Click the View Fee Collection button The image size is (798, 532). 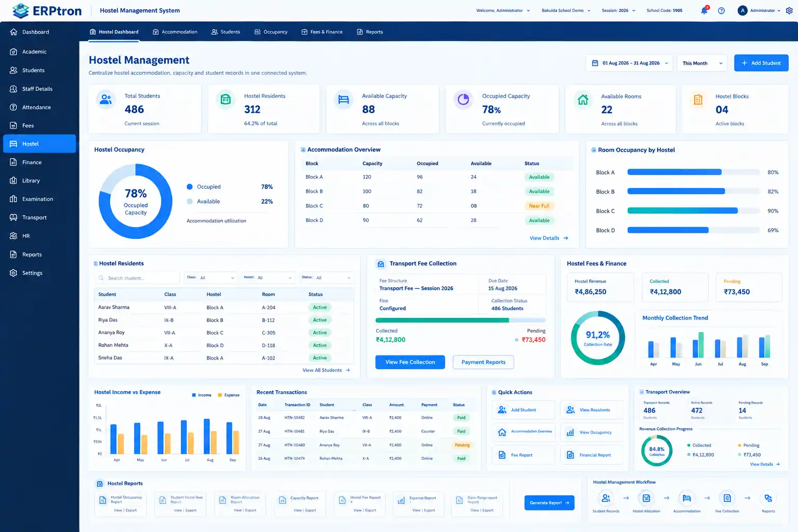tap(410, 362)
